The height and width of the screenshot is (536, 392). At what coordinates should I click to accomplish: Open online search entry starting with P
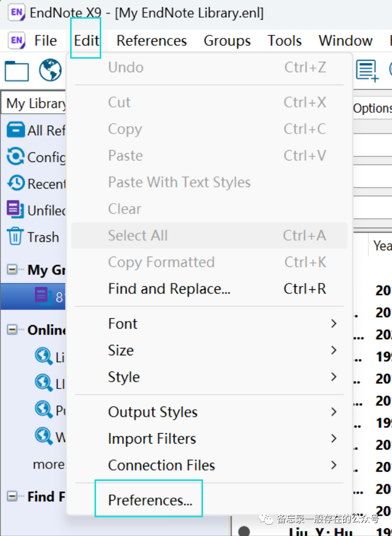[49, 410]
